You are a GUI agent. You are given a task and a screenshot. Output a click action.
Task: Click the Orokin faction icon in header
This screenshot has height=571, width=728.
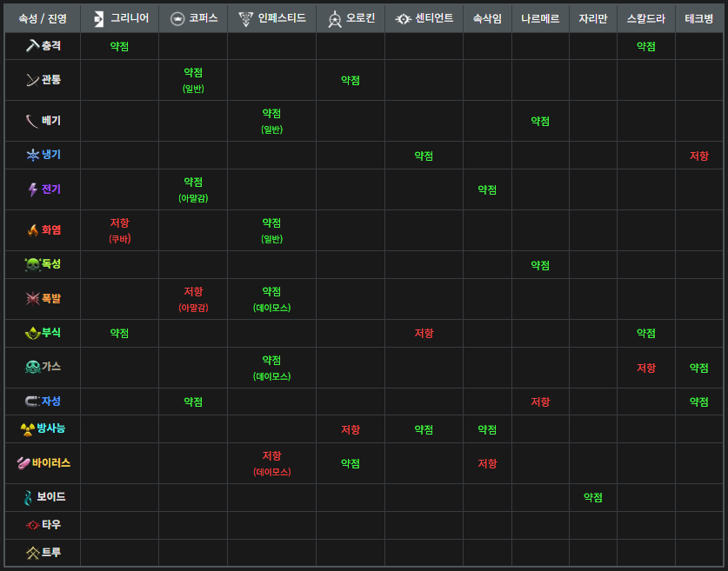click(x=335, y=18)
